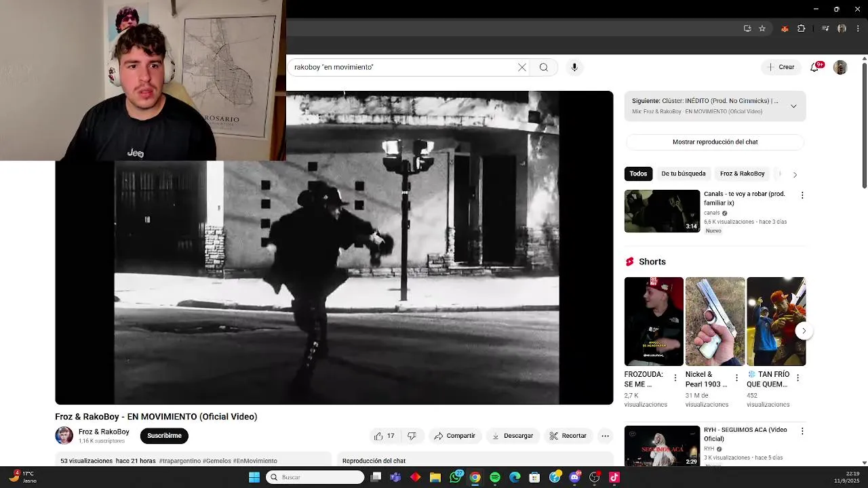Click #EnMovimiento hashtag
The image size is (868, 488).
point(255,461)
